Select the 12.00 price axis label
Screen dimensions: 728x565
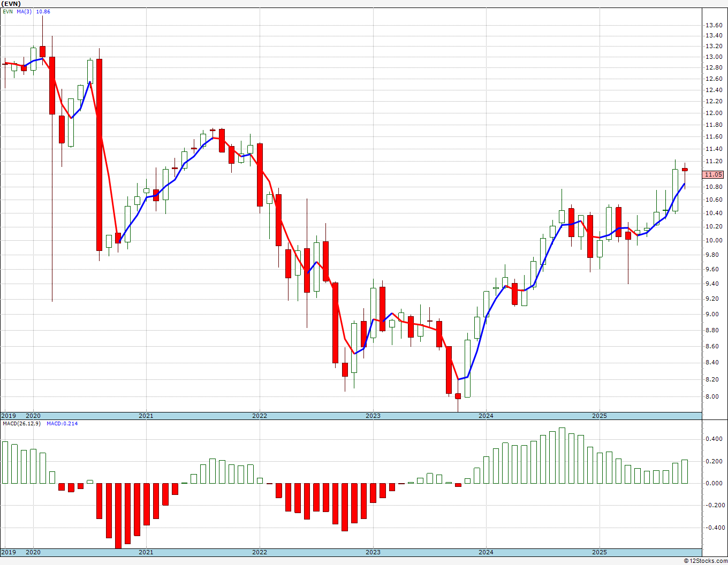pyautogui.click(x=714, y=113)
